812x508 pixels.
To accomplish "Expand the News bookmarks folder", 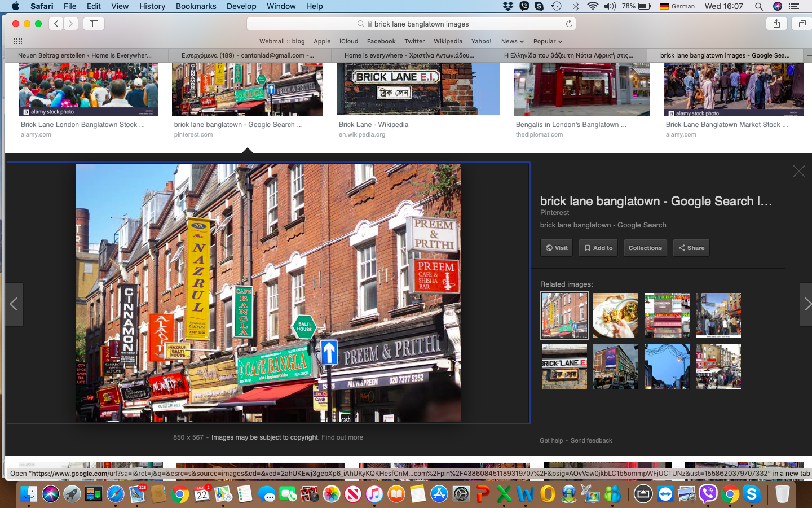I will pyautogui.click(x=513, y=41).
